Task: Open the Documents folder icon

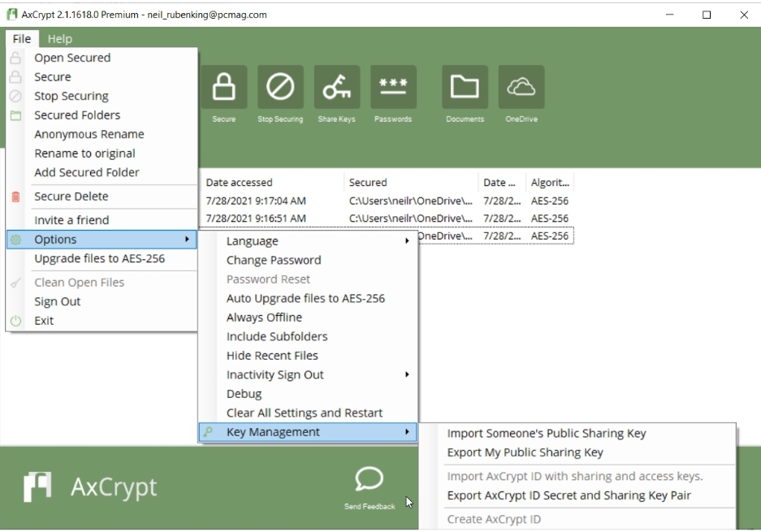Action: pyautogui.click(x=465, y=88)
